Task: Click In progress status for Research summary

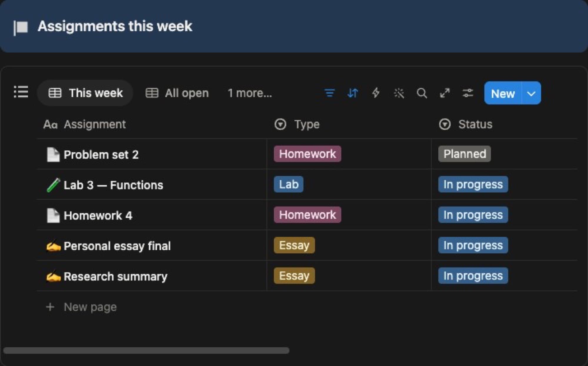Action: click(x=473, y=276)
